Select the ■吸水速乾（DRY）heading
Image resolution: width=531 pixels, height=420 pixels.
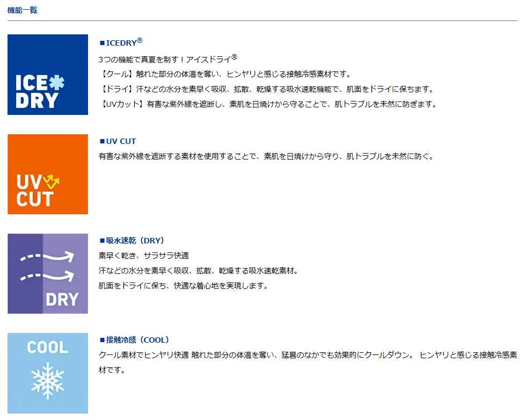click(132, 241)
